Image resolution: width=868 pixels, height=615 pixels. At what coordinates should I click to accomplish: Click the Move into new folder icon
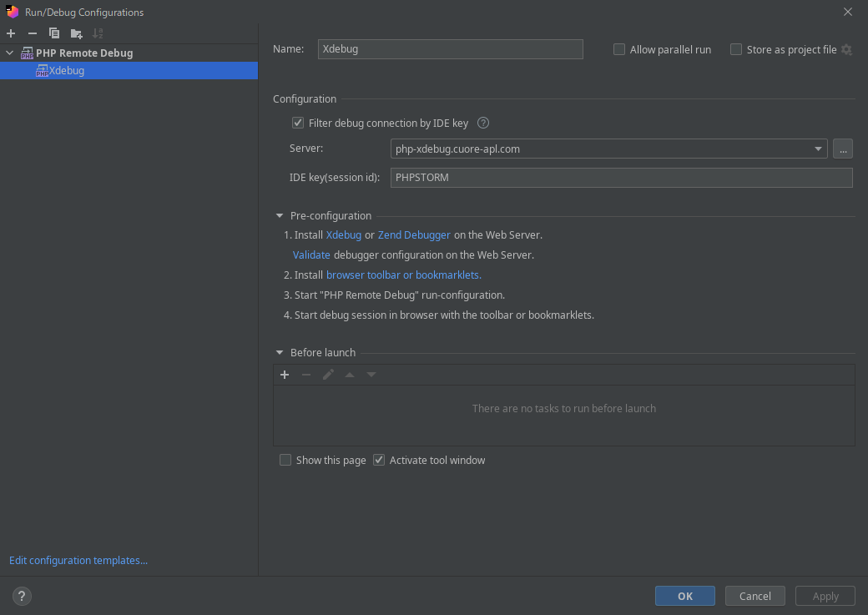point(76,33)
